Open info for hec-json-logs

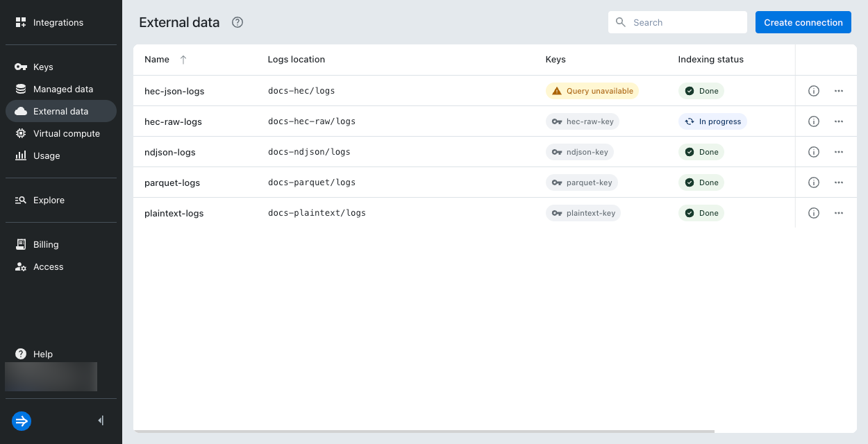pos(814,91)
